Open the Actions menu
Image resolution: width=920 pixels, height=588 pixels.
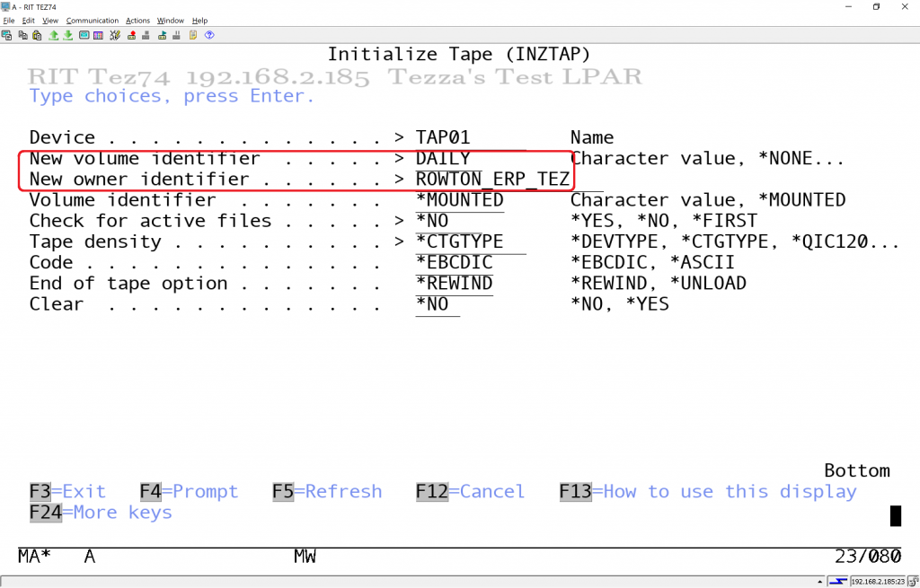click(137, 20)
